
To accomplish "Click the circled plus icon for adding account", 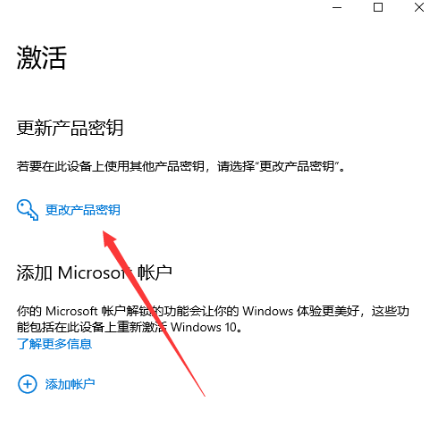I will point(27,384).
